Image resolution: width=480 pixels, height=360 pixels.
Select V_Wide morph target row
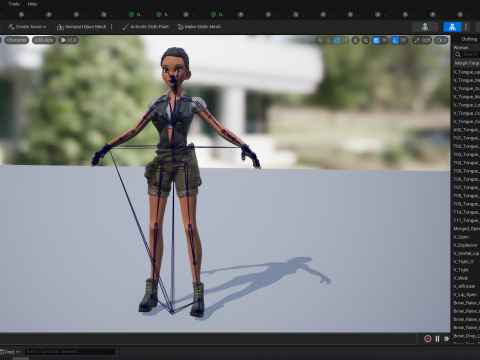pos(466,278)
